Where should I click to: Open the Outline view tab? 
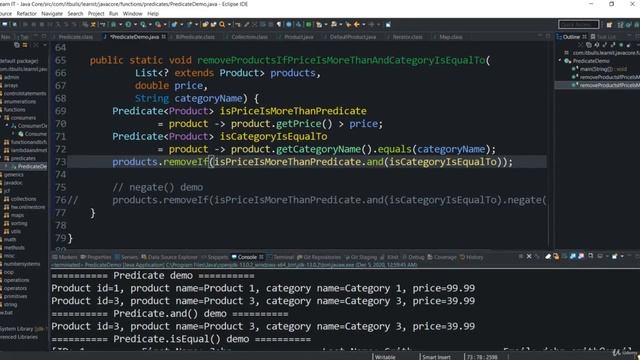pos(571,37)
